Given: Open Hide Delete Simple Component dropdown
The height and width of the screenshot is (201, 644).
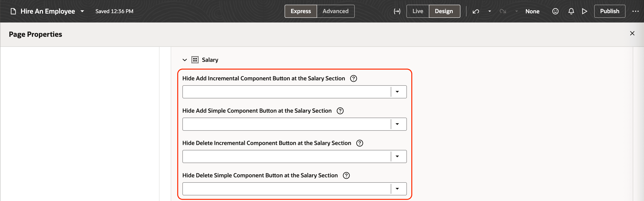Looking at the screenshot, I should pyautogui.click(x=397, y=189).
